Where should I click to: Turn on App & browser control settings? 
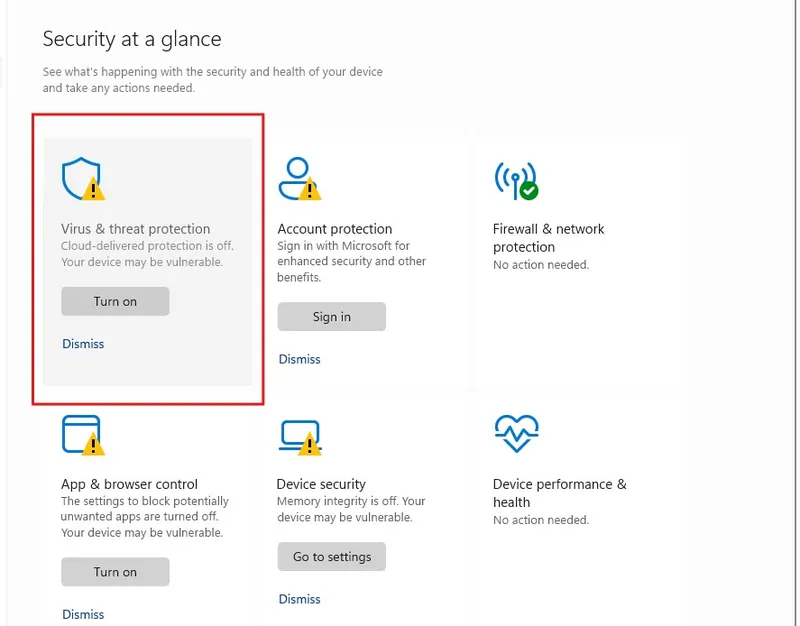[x=115, y=571]
